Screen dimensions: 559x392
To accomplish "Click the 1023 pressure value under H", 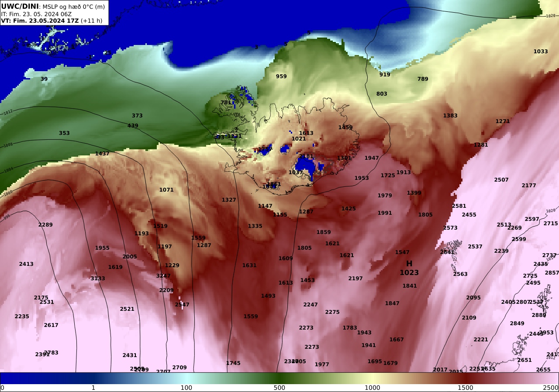I will click(409, 273).
